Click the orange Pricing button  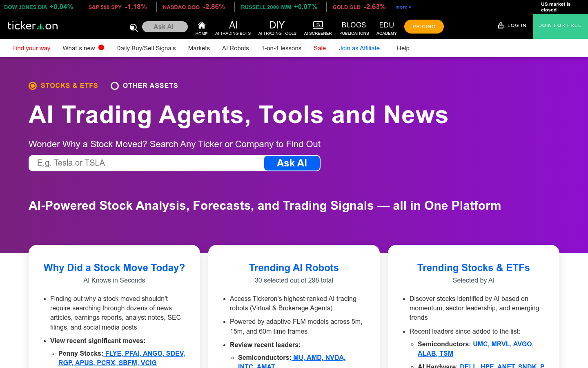(x=424, y=27)
